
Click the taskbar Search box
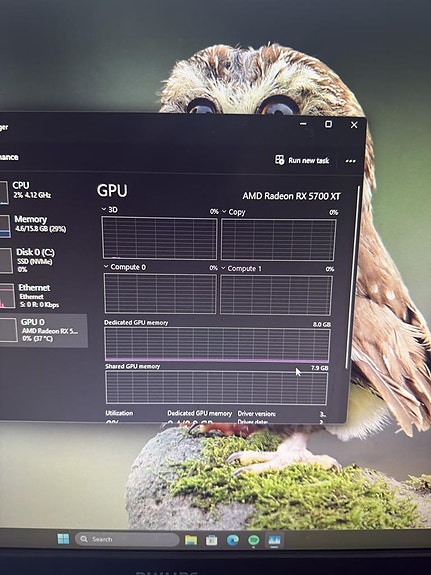[127, 539]
